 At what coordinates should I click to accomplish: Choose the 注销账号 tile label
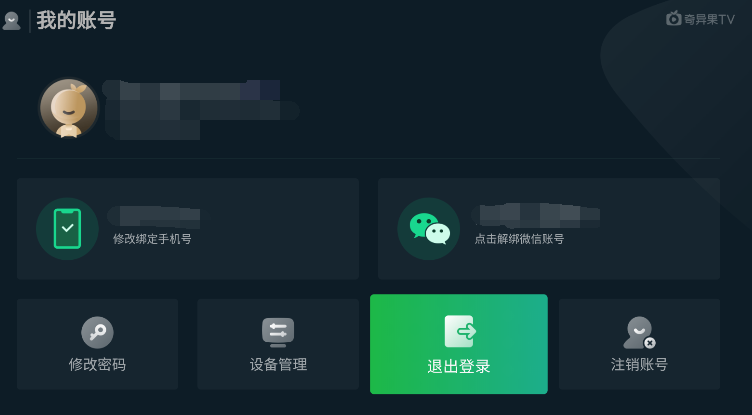[639, 365]
